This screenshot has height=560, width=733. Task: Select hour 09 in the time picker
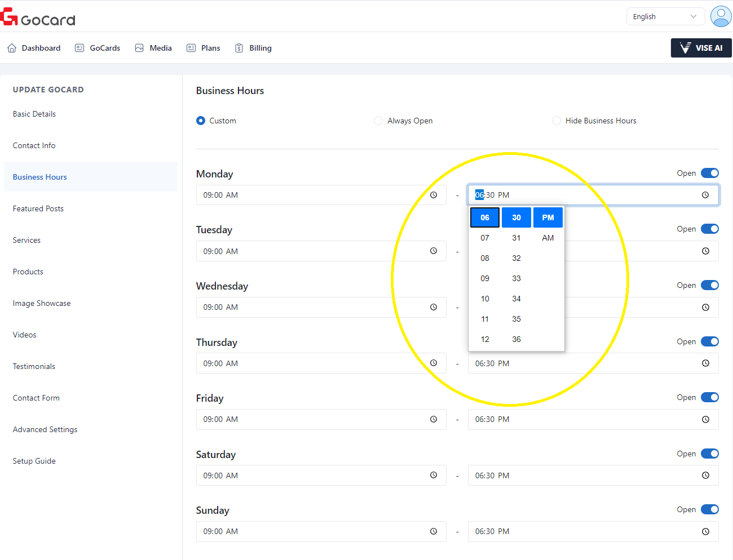click(485, 278)
